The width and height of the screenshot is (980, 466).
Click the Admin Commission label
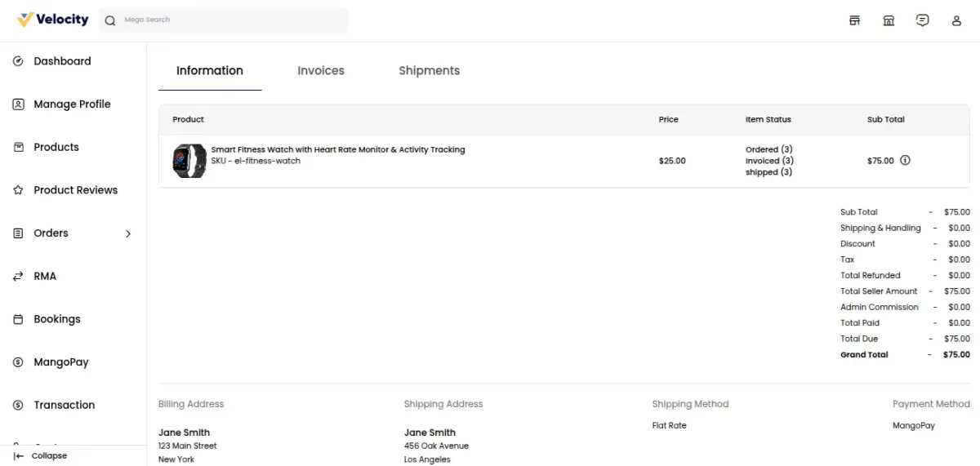point(880,308)
